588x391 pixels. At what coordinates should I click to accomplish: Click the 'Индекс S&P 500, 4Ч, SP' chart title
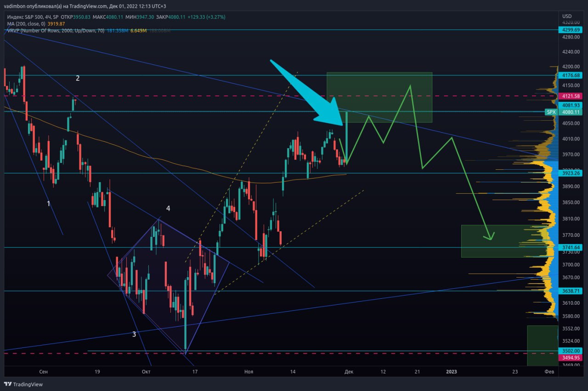coord(33,17)
